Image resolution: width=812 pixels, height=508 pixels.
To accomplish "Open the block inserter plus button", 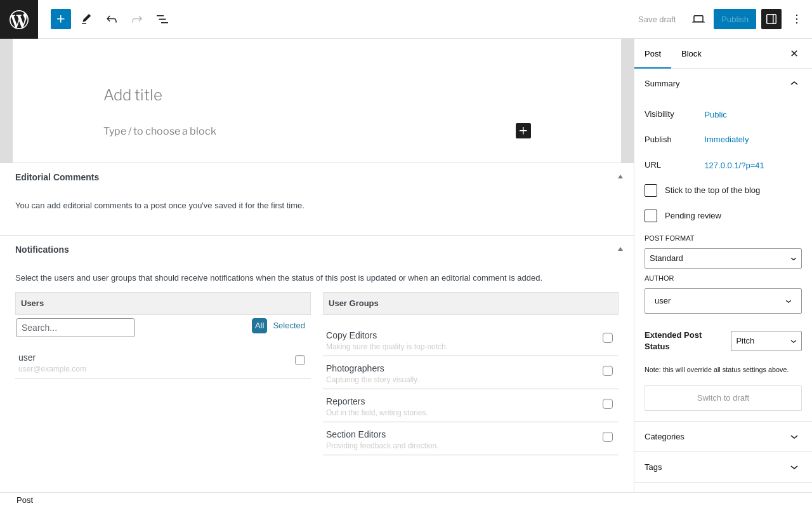I will click(61, 19).
